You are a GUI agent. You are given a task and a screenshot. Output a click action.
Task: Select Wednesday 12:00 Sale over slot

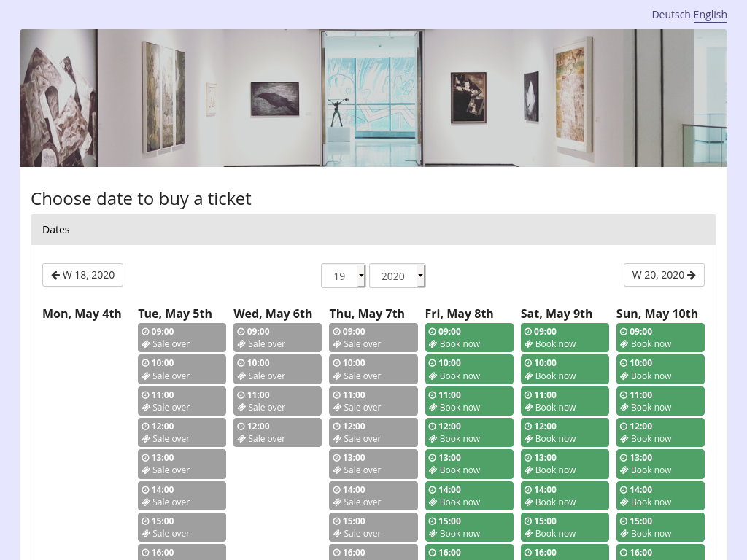pos(277,432)
